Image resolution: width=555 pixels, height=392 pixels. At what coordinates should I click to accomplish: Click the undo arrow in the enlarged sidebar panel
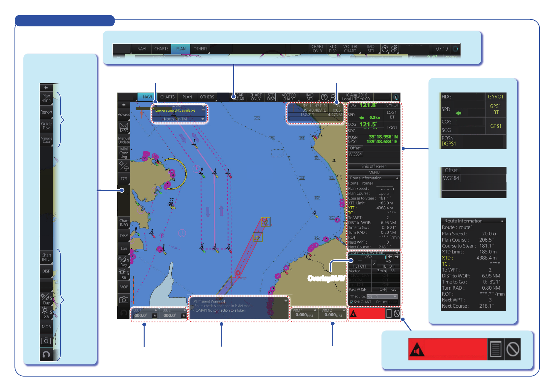(46, 354)
